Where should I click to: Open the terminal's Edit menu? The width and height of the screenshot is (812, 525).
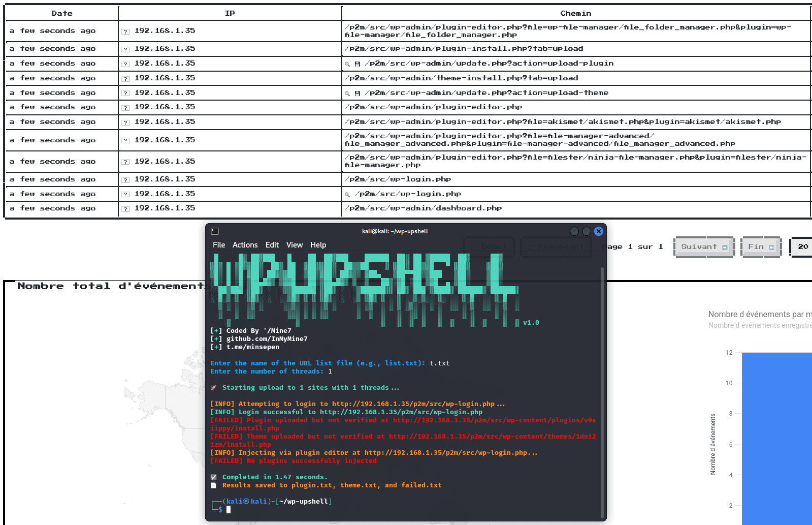[x=272, y=245]
